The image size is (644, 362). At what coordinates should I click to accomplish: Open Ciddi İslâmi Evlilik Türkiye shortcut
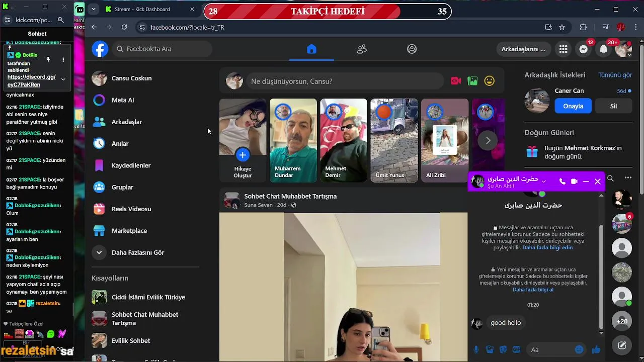pyautogui.click(x=146, y=297)
